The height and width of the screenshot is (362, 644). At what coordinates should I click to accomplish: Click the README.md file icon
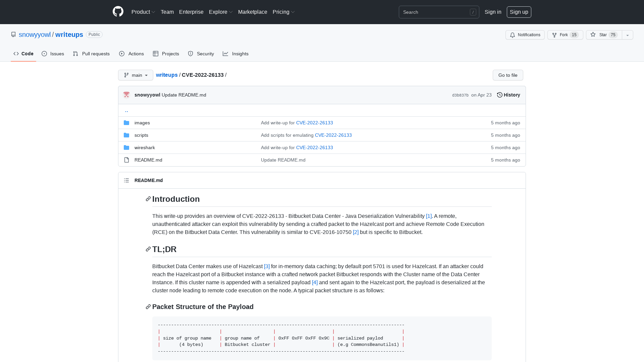[126, 160]
